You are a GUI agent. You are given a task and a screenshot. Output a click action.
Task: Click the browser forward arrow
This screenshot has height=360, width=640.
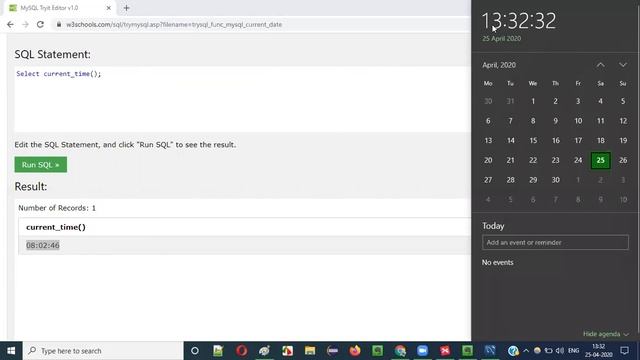[25, 24]
